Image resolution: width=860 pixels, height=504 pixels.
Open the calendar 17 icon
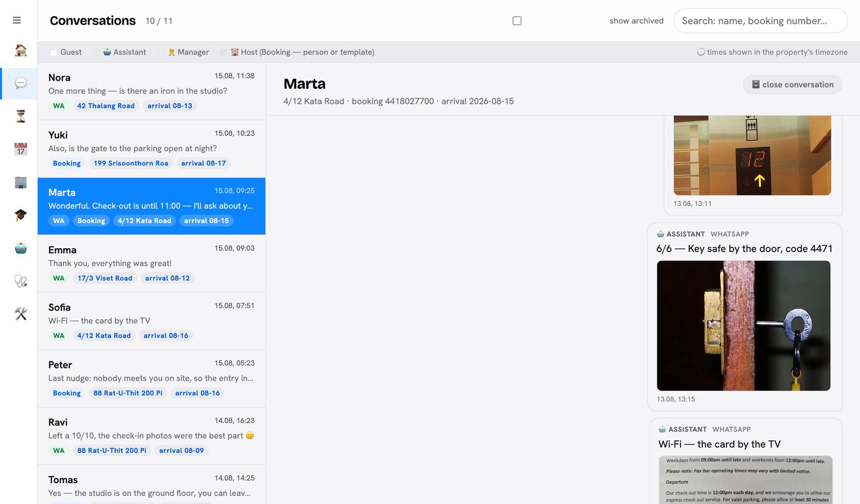pos(20,149)
